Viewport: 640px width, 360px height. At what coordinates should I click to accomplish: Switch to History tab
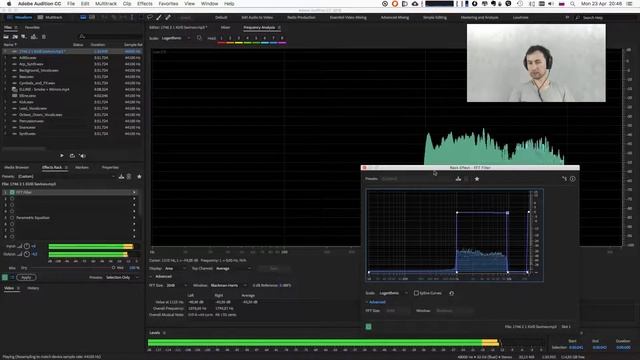point(33,288)
